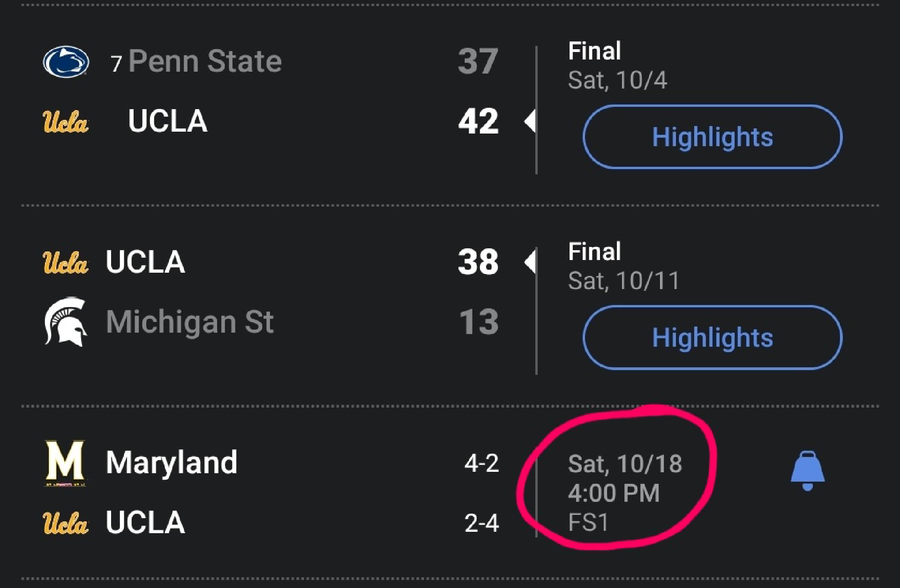This screenshot has height=588, width=900.
Task: Click Maryland's 4-2 record
Action: pos(481,463)
